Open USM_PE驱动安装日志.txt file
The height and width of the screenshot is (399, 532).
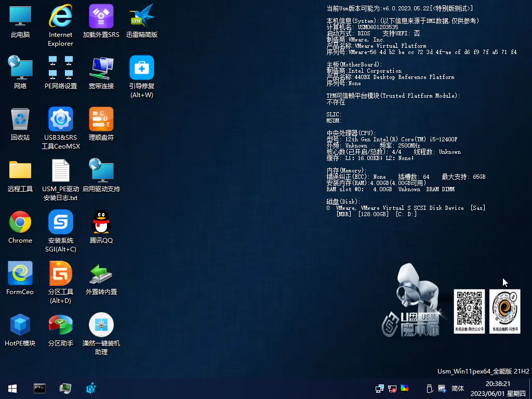61,171
